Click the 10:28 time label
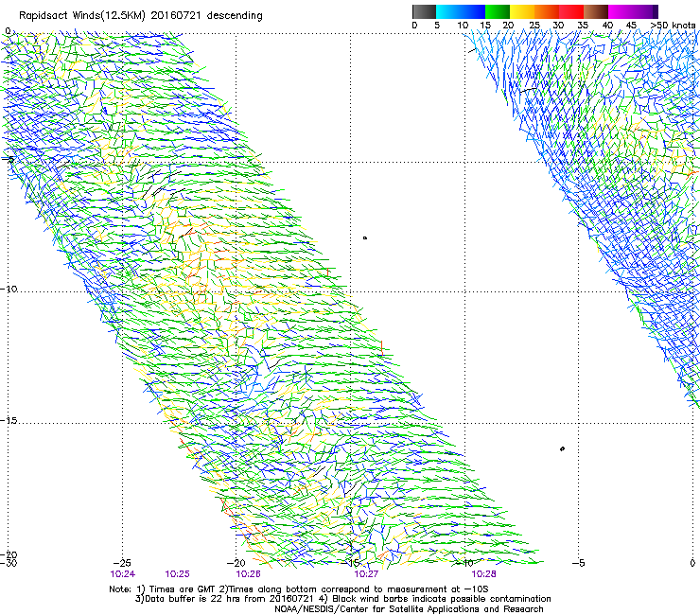The width and height of the screenshot is (700, 615). point(483,574)
